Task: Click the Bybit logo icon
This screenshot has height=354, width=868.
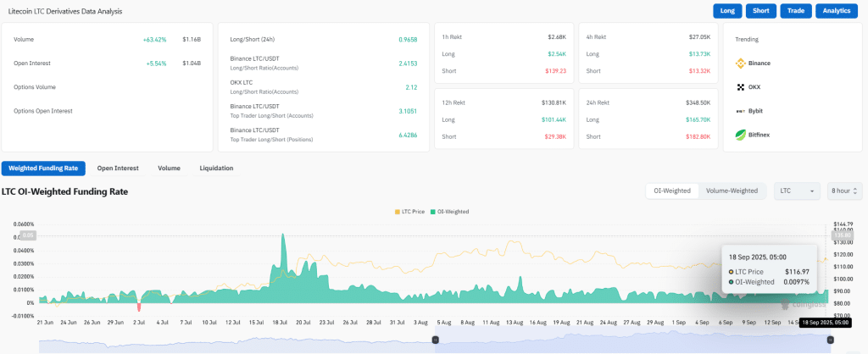Action: click(740, 111)
